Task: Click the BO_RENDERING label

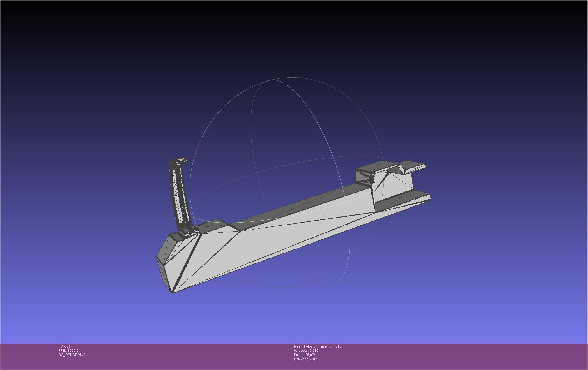Action: 72,355
